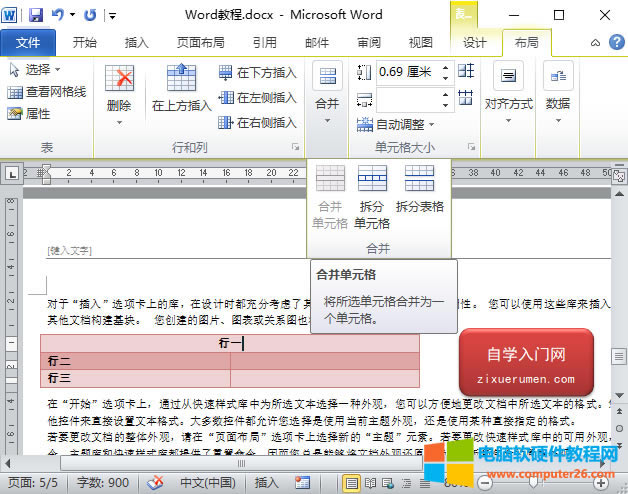Toggle View Gridlines (查看网格线)
628x494 pixels.
tap(46, 92)
